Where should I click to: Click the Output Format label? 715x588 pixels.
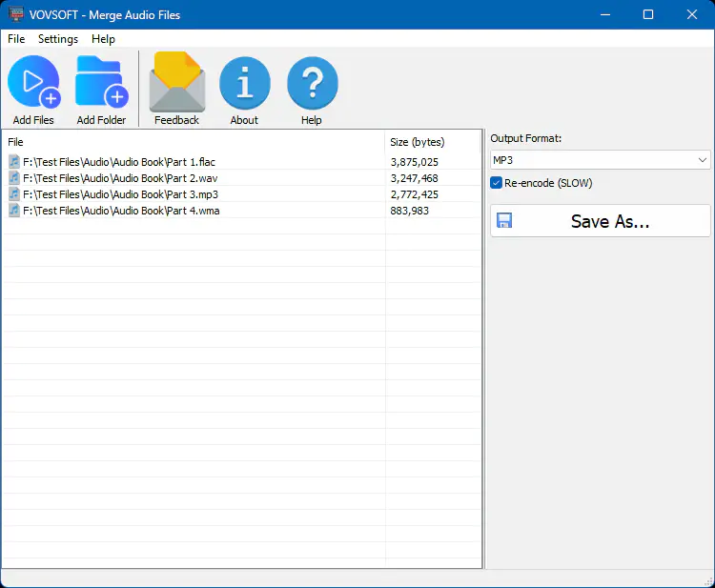click(x=525, y=138)
